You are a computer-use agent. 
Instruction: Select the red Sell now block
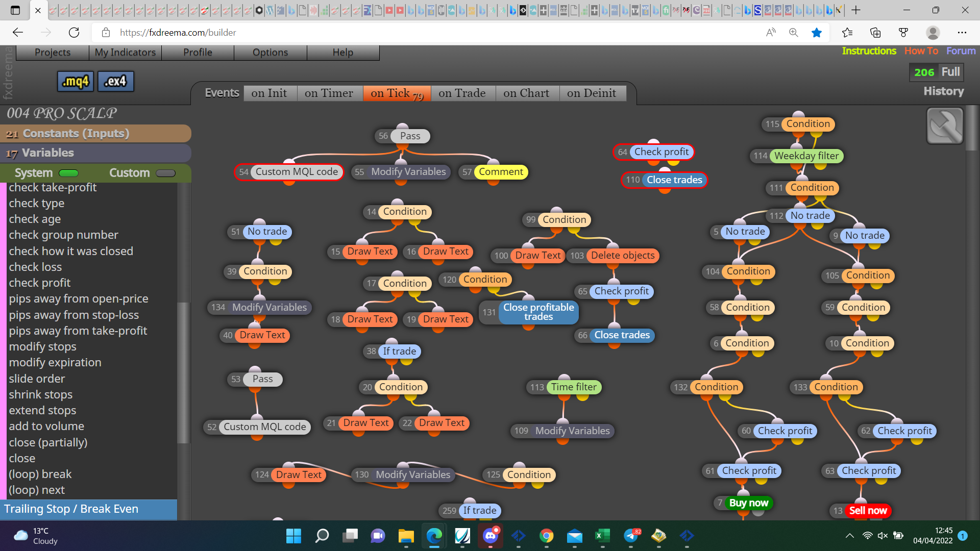pos(868,511)
